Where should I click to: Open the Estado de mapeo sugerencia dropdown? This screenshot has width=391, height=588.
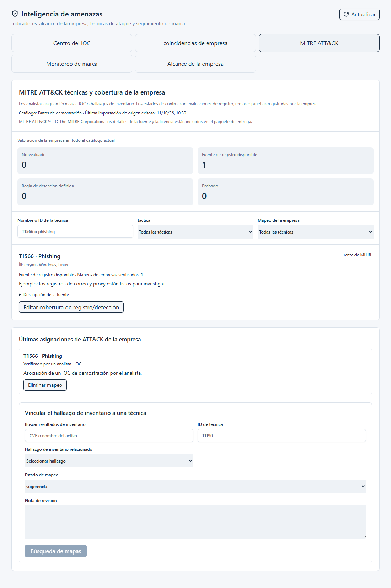pyautogui.click(x=195, y=486)
